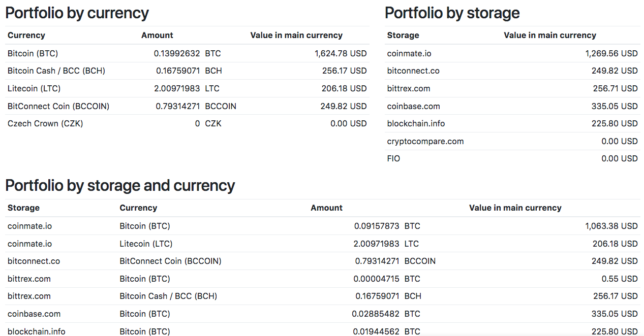Select the Czech Crown (CZK) currency row

pyautogui.click(x=45, y=123)
